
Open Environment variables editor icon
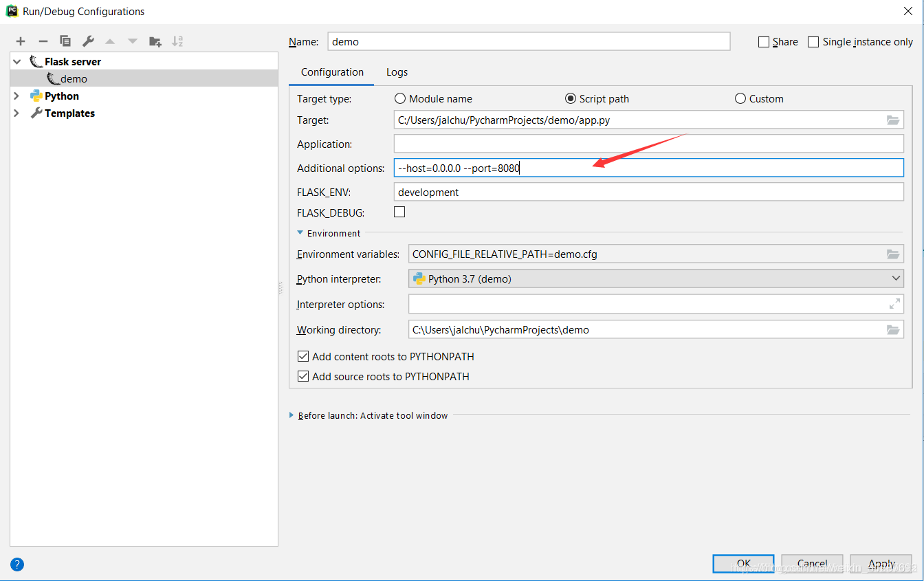tap(893, 254)
